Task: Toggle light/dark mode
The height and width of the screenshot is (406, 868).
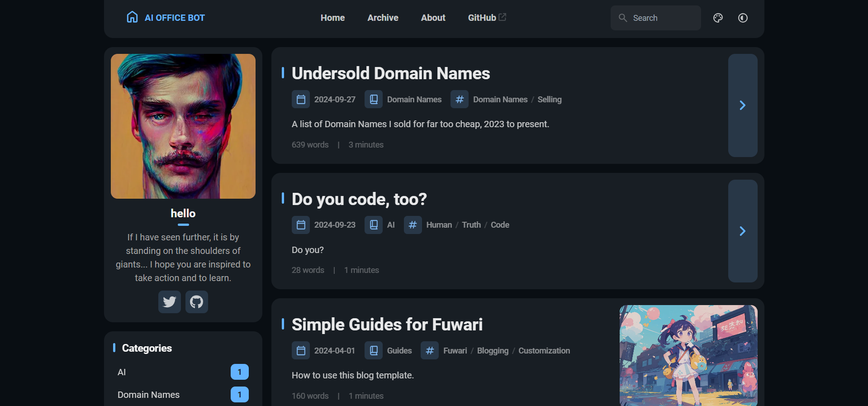Action: coord(743,18)
